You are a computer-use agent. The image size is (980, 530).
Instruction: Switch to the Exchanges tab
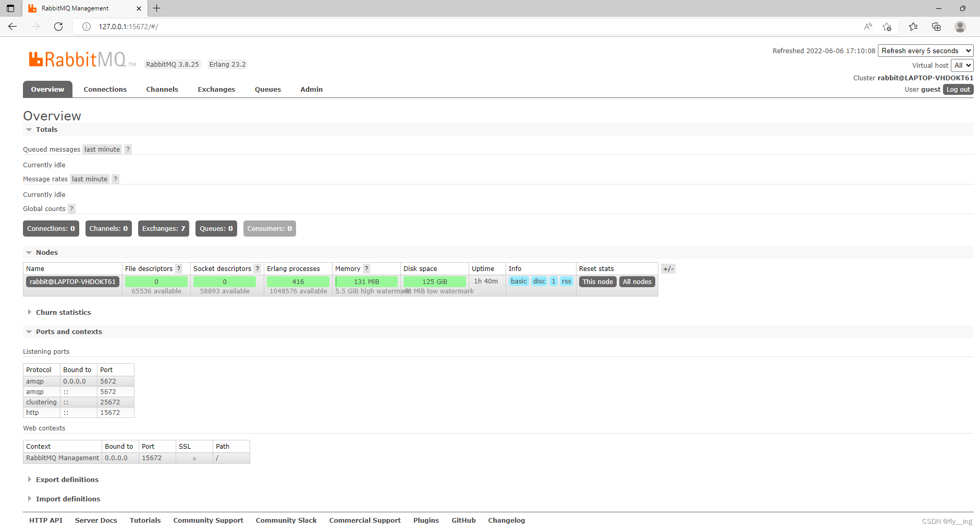click(x=216, y=90)
